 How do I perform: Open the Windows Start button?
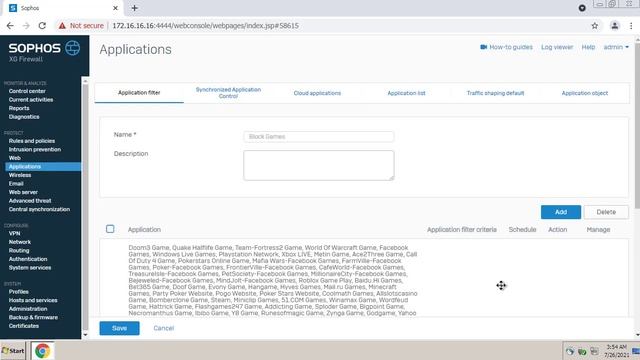click(x=13, y=351)
